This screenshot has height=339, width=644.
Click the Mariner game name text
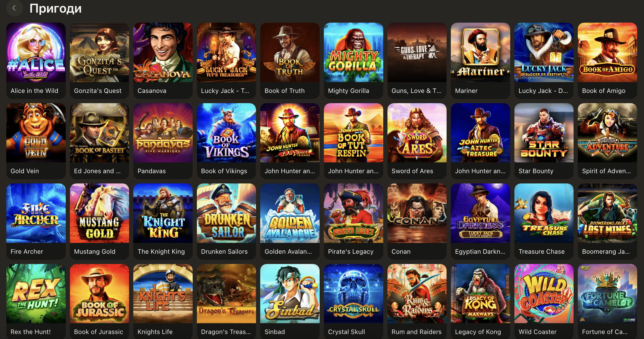click(466, 91)
